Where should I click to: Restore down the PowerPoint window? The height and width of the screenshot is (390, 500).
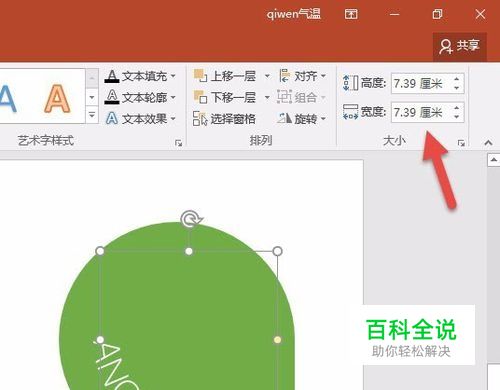point(437,14)
